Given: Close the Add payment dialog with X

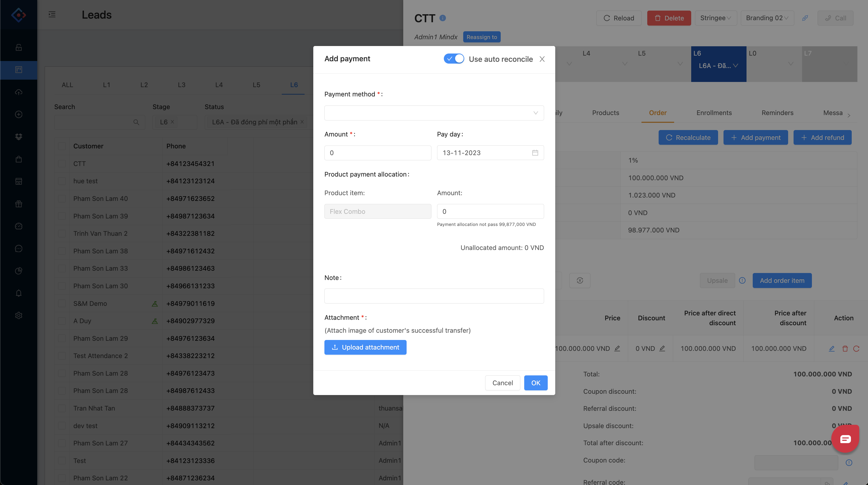Looking at the screenshot, I should point(542,59).
